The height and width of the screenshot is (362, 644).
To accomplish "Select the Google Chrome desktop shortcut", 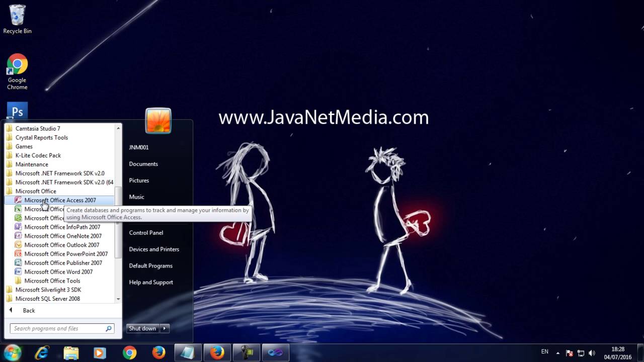I will click(x=17, y=72).
